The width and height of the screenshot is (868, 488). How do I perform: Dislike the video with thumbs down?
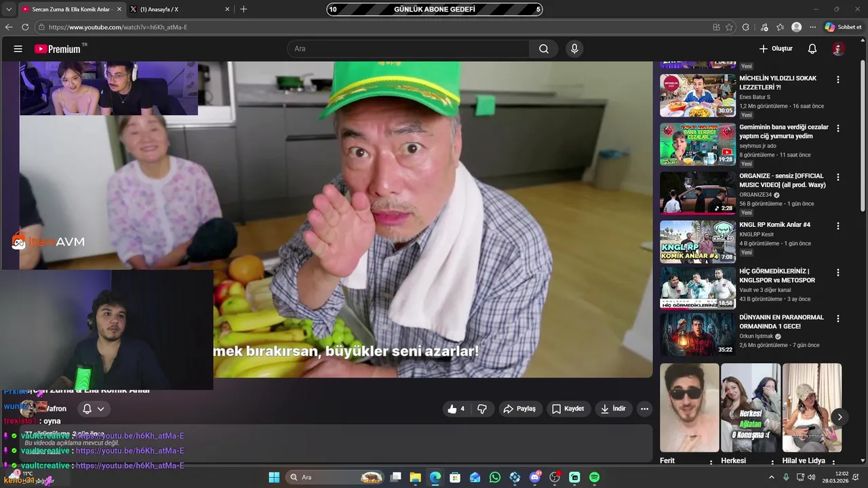coord(482,409)
